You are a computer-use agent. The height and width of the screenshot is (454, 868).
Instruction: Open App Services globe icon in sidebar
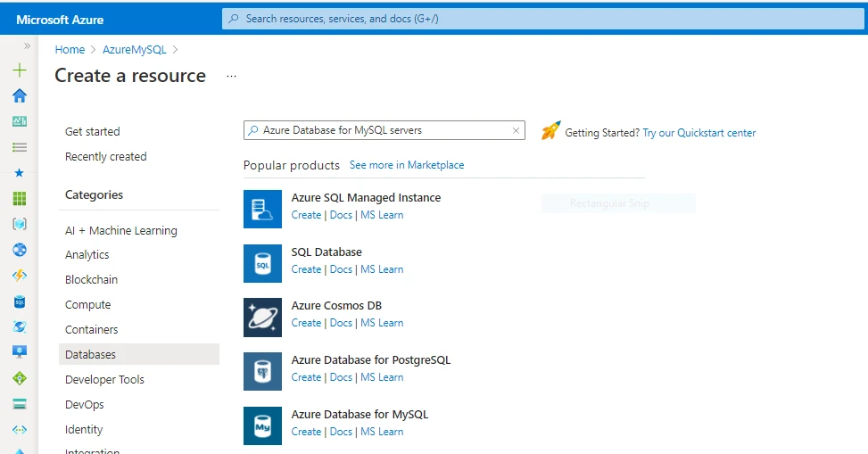tap(20, 250)
